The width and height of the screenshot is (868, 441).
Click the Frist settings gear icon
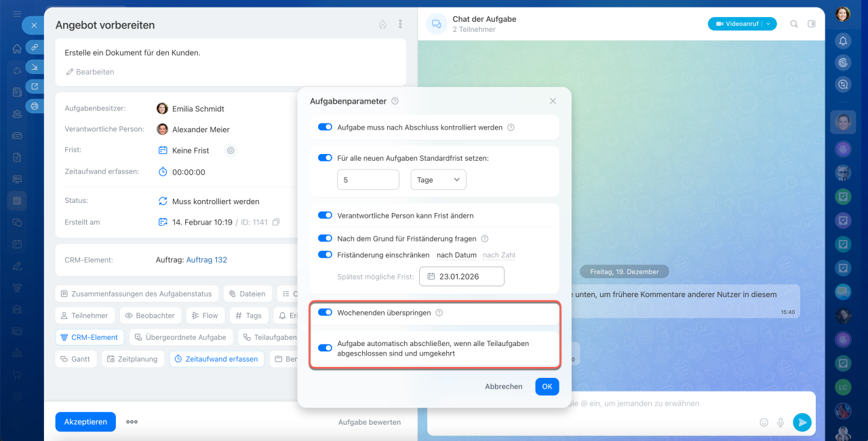[x=231, y=151]
